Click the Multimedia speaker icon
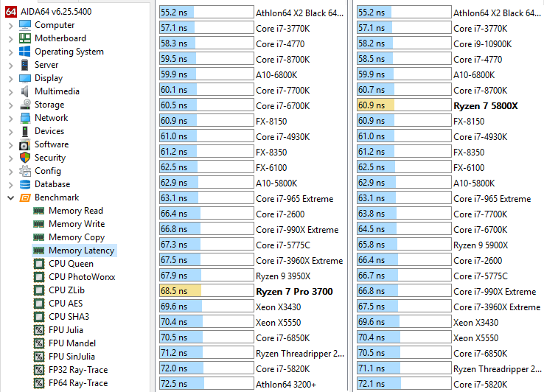The width and height of the screenshot is (544, 392). click(x=24, y=91)
